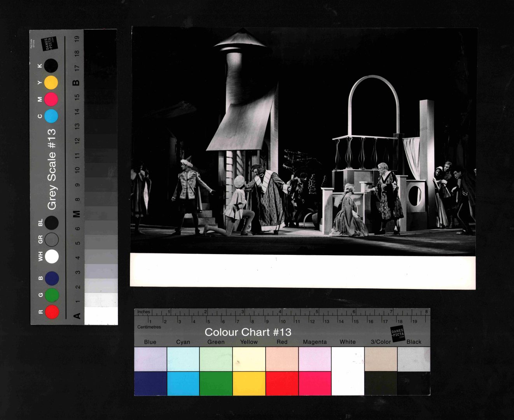Click the red circle labeled R

click(52, 312)
